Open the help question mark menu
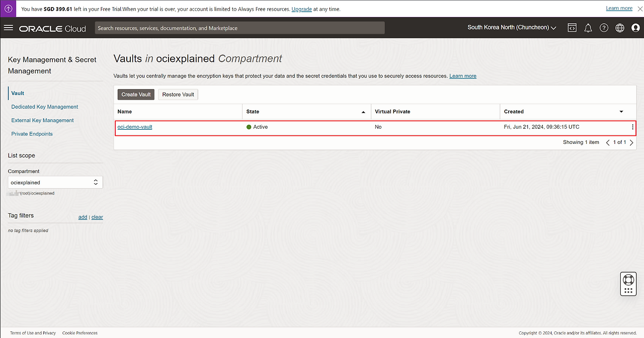 [604, 28]
